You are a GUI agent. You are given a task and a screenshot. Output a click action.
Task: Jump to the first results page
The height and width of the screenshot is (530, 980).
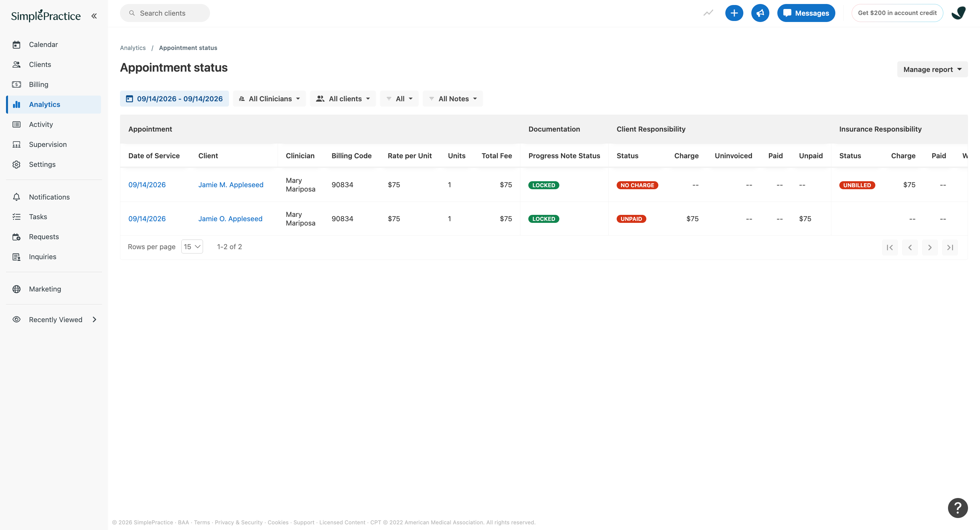(x=889, y=248)
